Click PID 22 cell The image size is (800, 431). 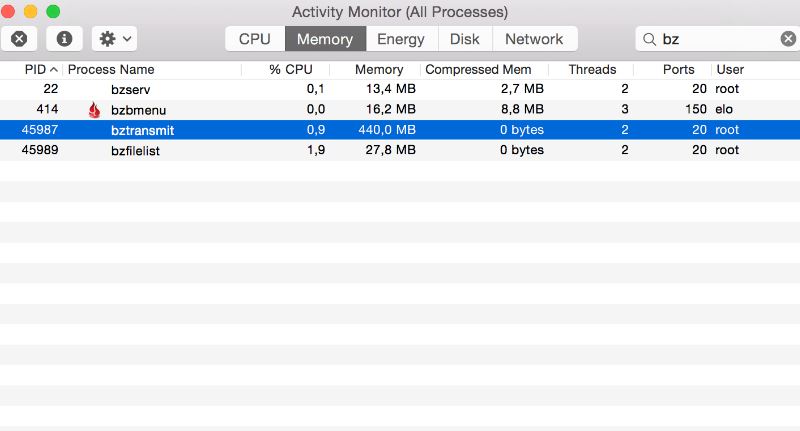(x=51, y=89)
